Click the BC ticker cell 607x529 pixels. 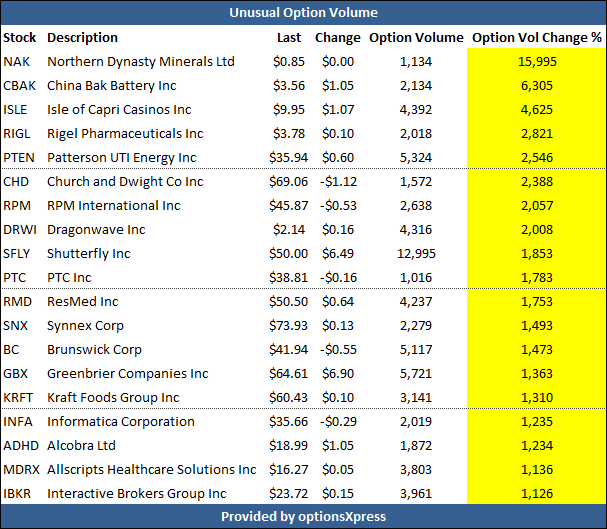(11, 349)
